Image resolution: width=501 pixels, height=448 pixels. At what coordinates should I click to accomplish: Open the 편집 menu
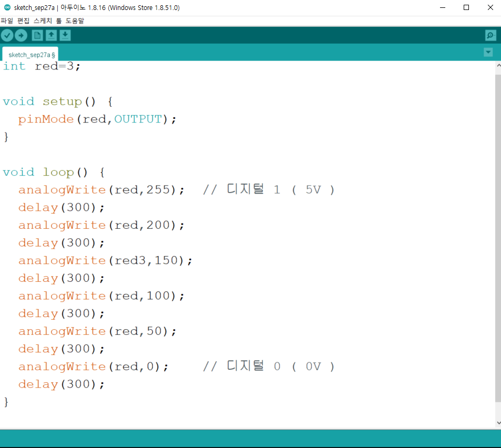coord(23,21)
